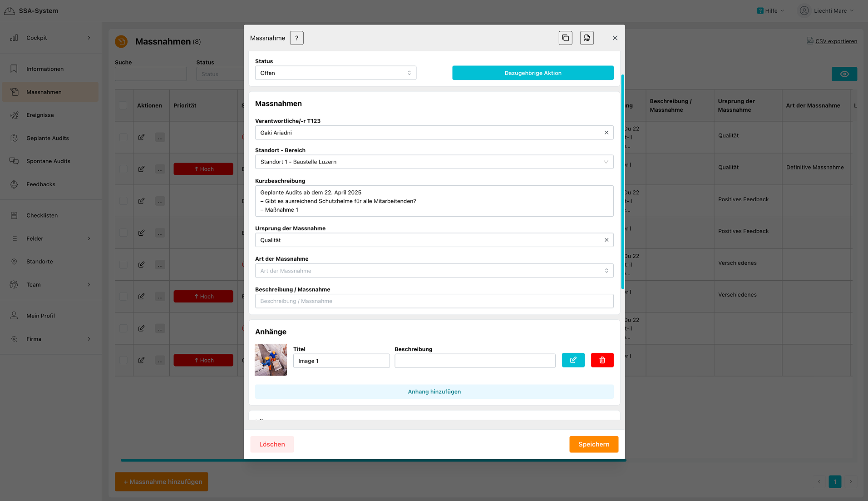Viewport: 868px width, 501px height.
Task: Expand the Standort - Bereich dropdown
Action: point(434,162)
